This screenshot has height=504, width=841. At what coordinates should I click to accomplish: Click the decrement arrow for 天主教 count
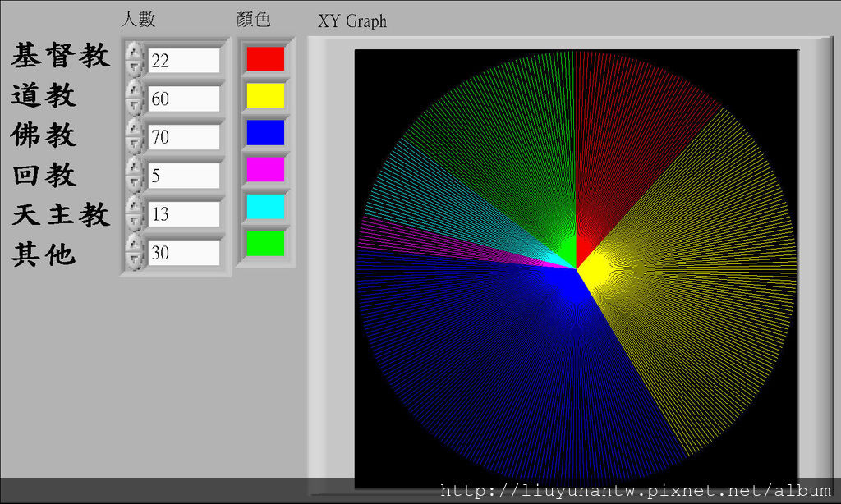point(134,222)
